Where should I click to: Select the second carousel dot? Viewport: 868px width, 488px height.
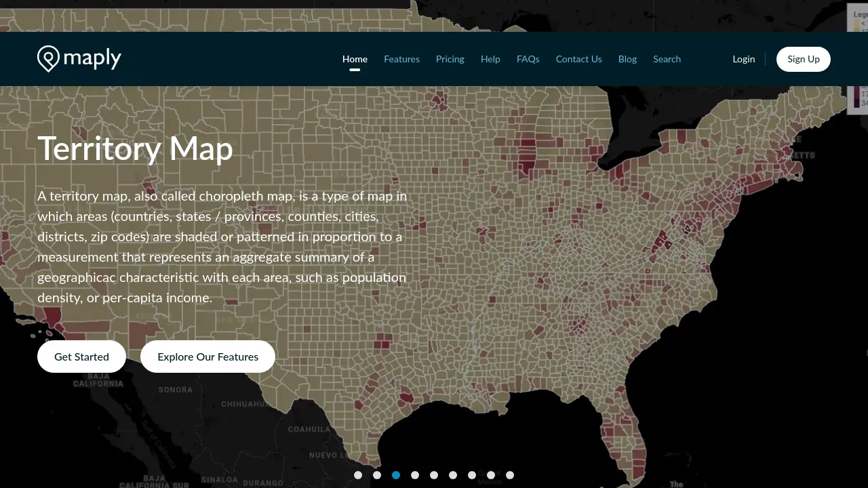[x=377, y=475]
